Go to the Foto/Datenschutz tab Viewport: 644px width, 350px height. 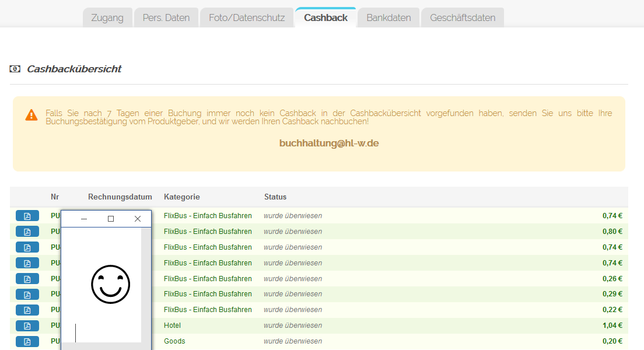[247, 17]
